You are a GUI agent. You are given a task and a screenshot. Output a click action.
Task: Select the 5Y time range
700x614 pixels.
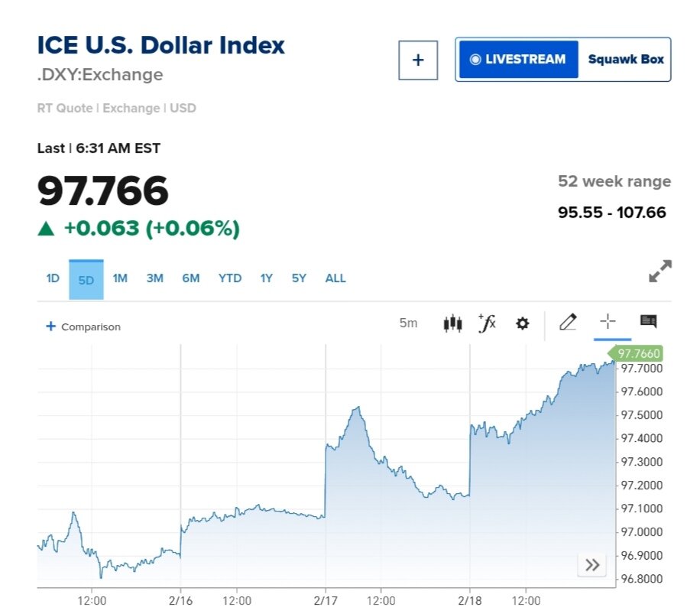[x=299, y=278]
